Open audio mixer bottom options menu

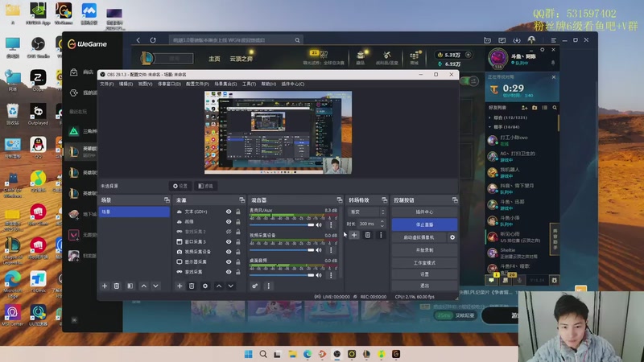point(269,286)
